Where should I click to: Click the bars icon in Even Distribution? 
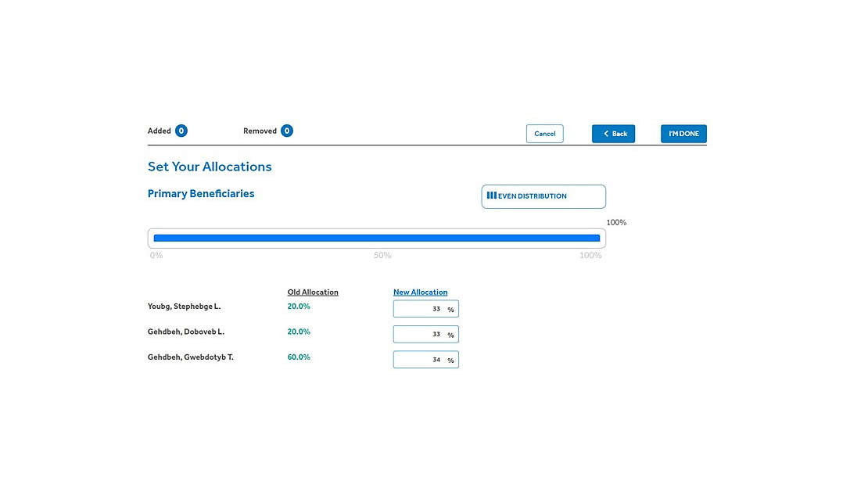(492, 196)
